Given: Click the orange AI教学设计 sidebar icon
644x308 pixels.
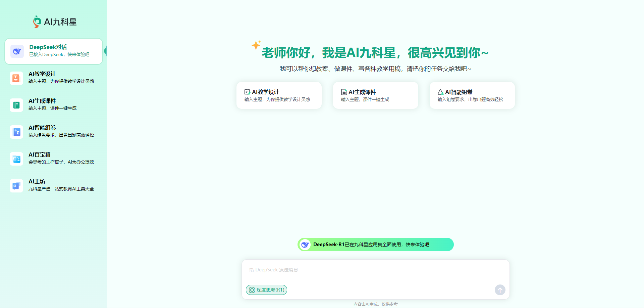Looking at the screenshot, I should pyautogui.click(x=16, y=78).
